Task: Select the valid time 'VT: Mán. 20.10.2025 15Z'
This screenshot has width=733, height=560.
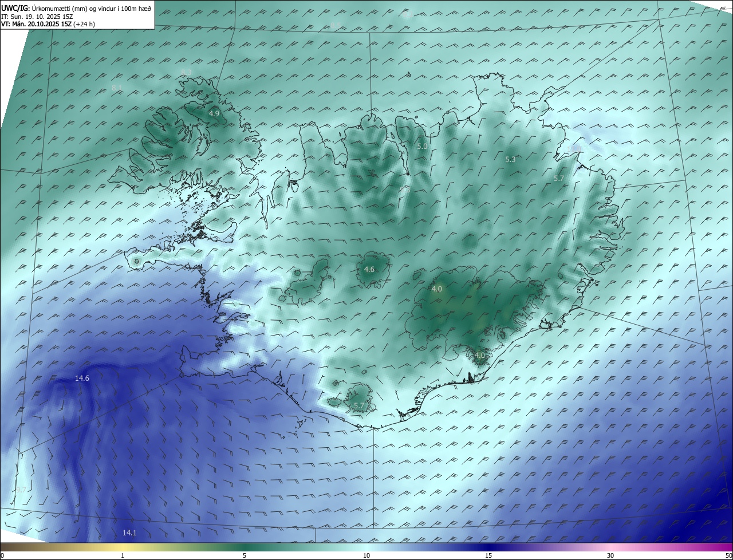Action: pyautogui.click(x=36, y=24)
